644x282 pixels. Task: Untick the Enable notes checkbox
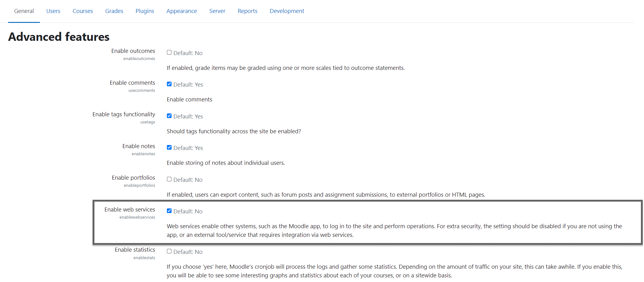coord(169,147)
